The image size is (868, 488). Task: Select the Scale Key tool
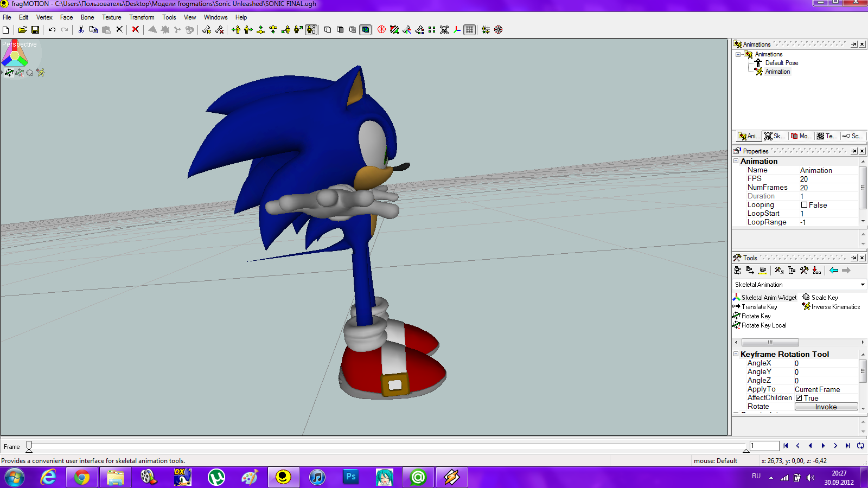(820, 298)
